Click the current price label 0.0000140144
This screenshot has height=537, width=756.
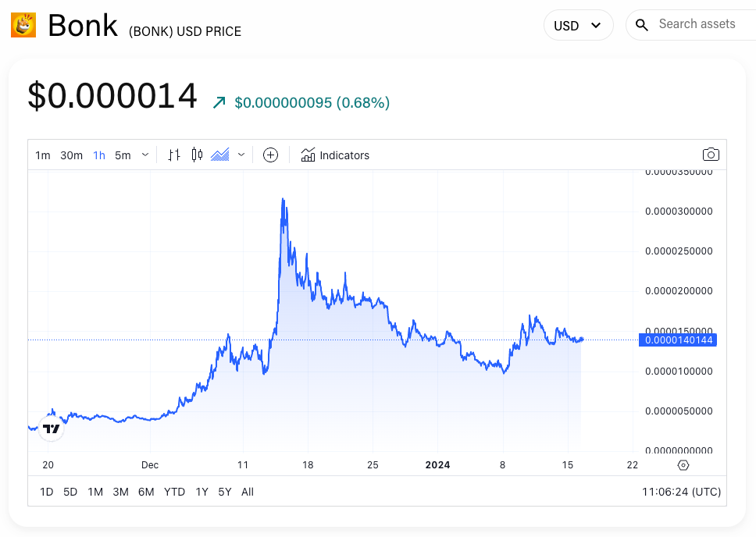point(678,340)
